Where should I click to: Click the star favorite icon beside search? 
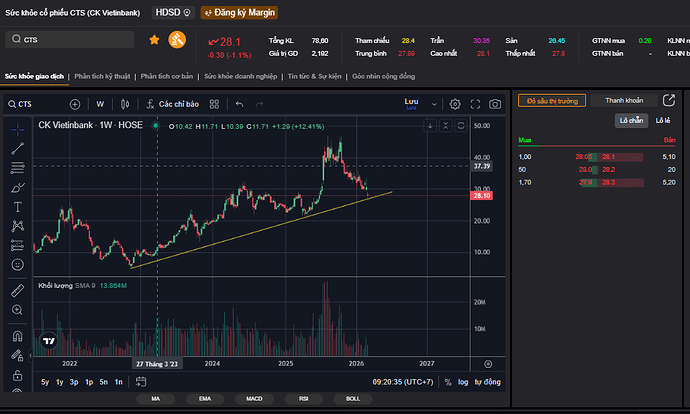(x=154, y=40)
